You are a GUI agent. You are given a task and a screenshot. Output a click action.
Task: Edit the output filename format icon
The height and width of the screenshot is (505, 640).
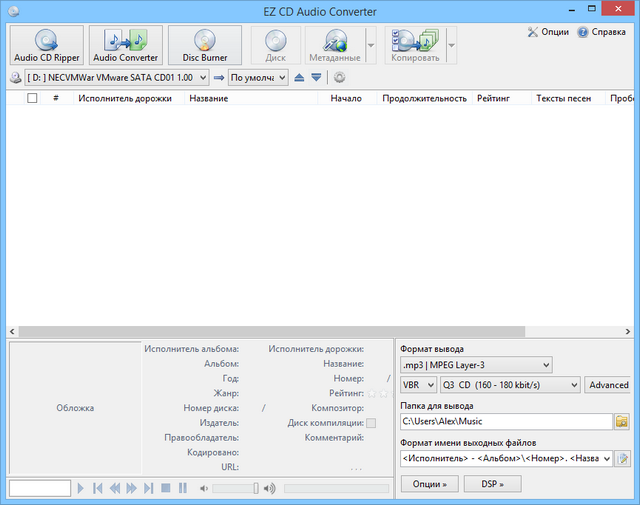click(622, 458)
